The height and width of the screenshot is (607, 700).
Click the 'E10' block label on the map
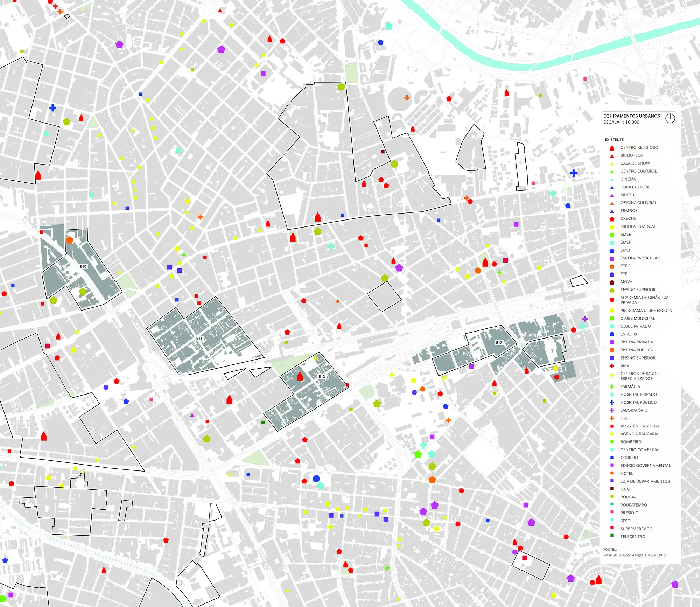[x=83, y=266]
